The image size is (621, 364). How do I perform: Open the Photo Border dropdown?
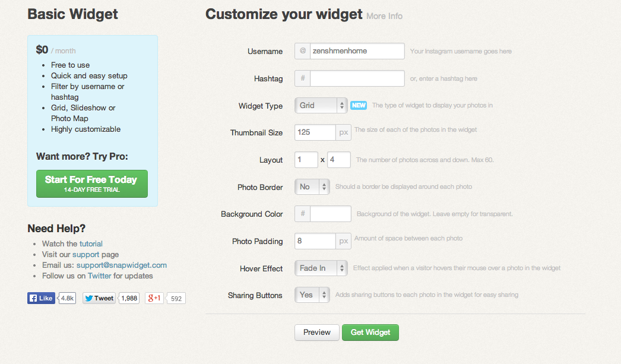coord(312,186)
